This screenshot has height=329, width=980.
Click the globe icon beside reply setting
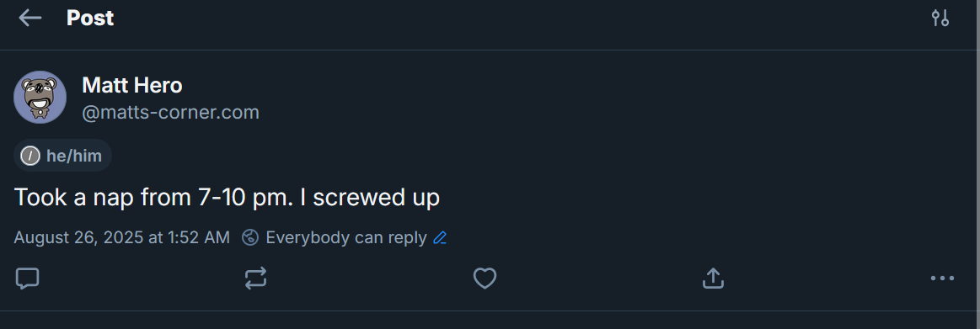pyautogui.click(x=250, y=238)
